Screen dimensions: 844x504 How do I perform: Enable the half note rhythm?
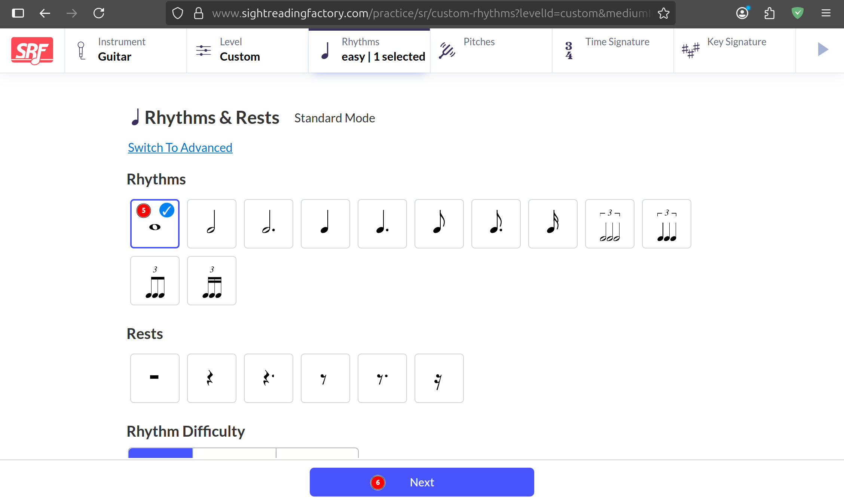(211, 223)
